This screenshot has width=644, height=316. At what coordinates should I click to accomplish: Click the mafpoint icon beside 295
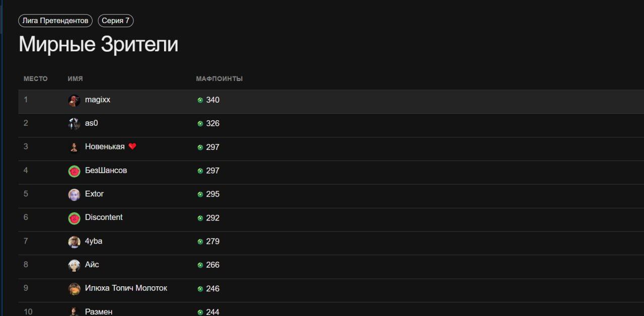click(200, 194)
